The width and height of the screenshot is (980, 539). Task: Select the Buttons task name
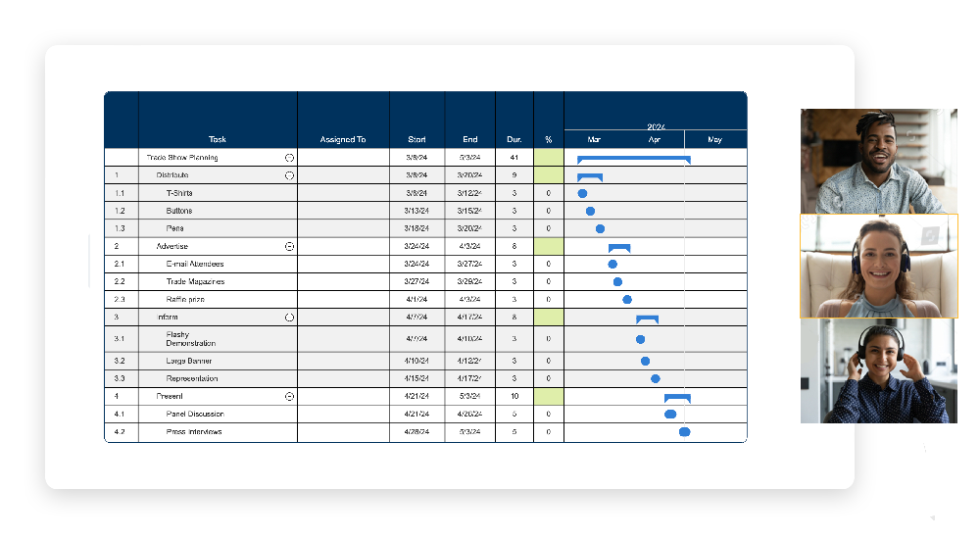179,211
